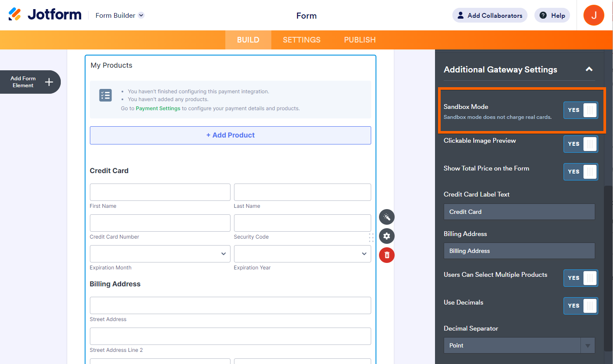Image resolution: width=613 pixels, height=364 pixels.
Task: Click the + Add Product button
Action: pyautogui.click(x=230, y=135)
